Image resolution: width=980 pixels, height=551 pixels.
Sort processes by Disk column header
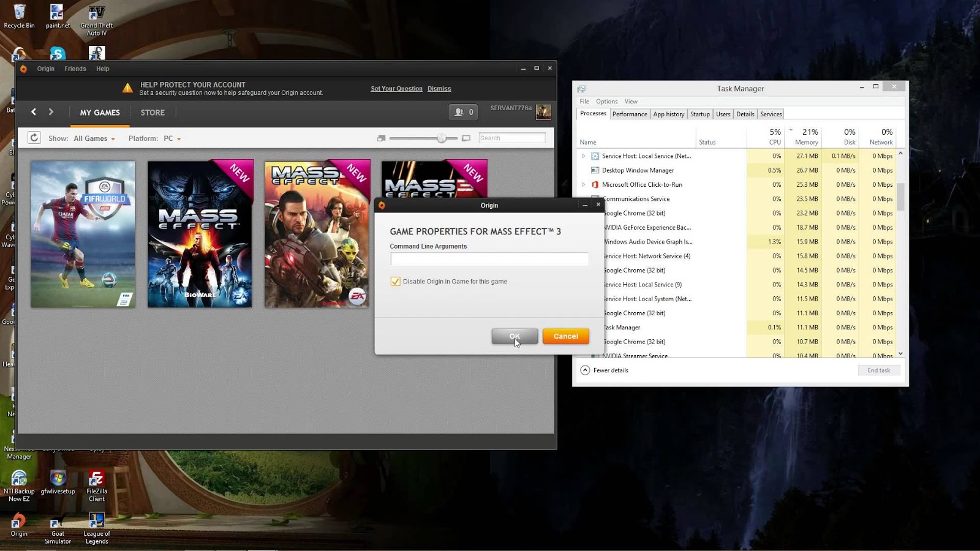[840, 137]
